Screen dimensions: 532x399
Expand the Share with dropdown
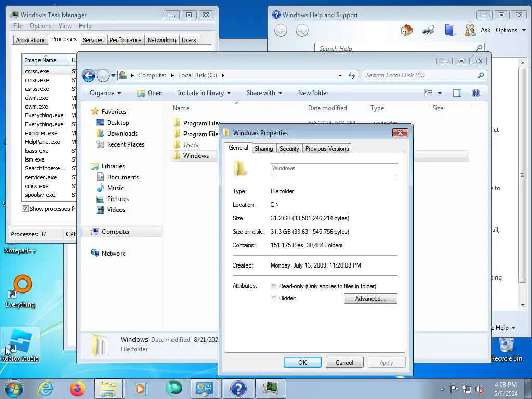tap(264, 93)
